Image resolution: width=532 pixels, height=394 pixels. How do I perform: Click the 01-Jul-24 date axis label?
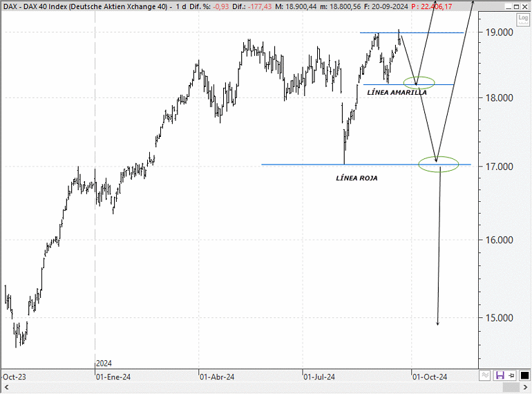pyautogui.click(x=319, y=377)
